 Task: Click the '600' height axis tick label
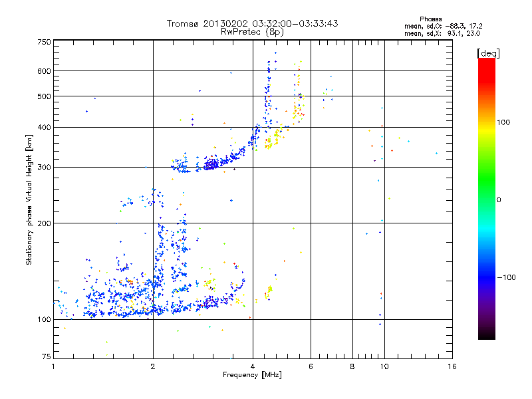(44, 71)
